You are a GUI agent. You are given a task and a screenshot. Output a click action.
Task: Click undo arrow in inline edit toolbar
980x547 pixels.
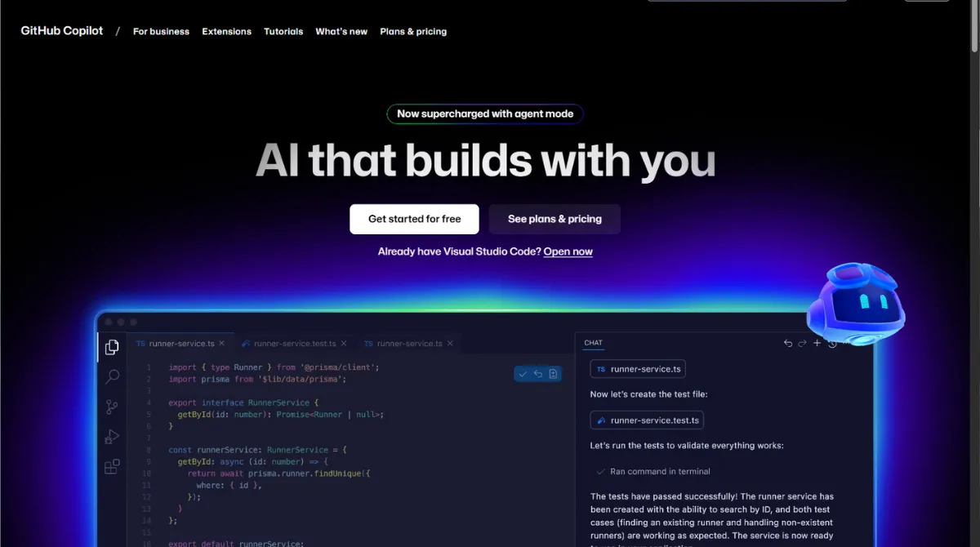point(538,374)
